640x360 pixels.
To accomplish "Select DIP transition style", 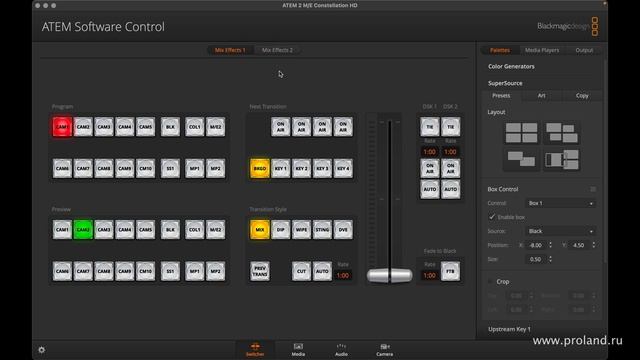I will [281, 230].
